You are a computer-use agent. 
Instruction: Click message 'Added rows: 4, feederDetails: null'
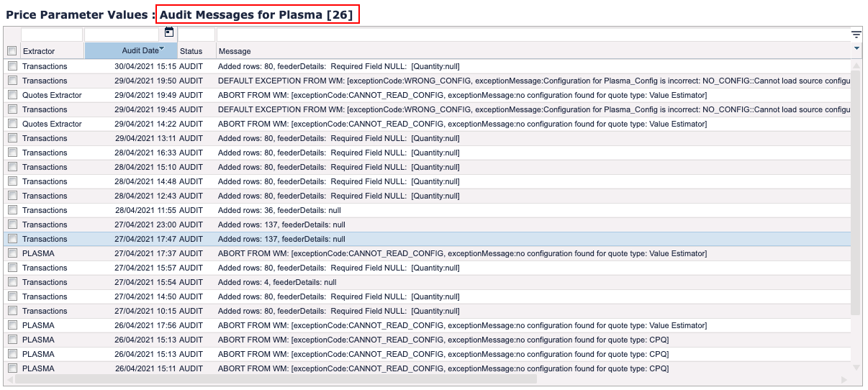[277, 282]
